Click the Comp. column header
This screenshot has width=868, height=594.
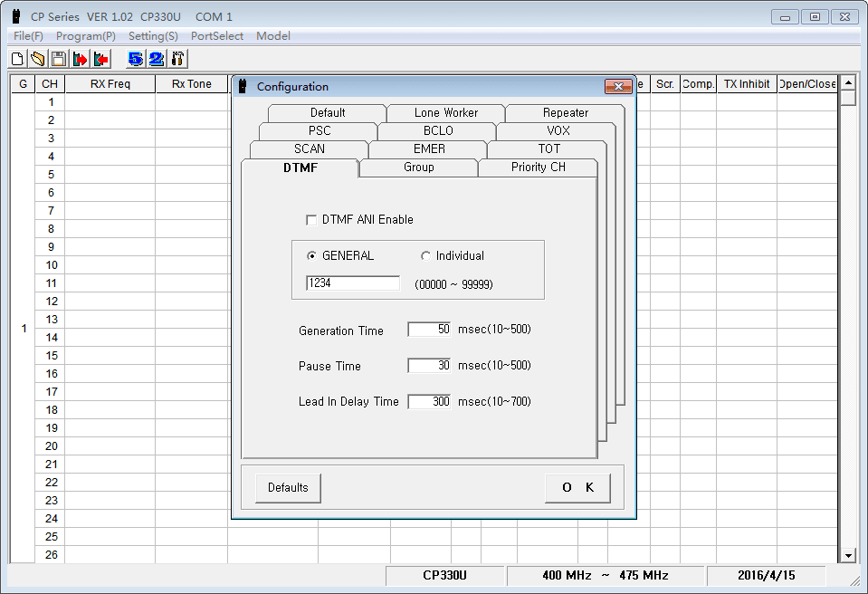click(698, 84)
